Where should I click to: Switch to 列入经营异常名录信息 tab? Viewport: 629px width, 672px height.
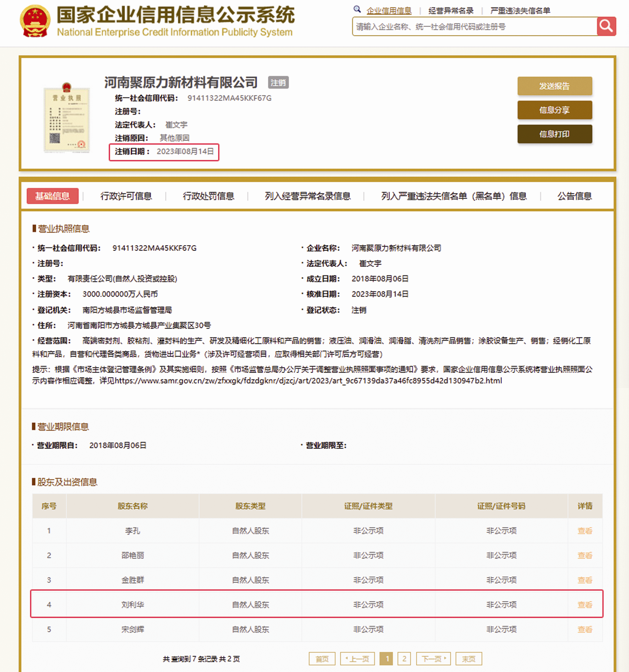tap(307, 196)
